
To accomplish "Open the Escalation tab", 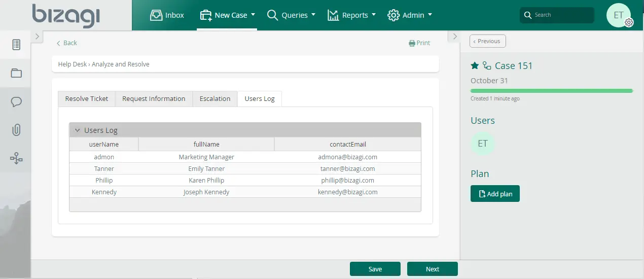I will click(x=215, y=99).
